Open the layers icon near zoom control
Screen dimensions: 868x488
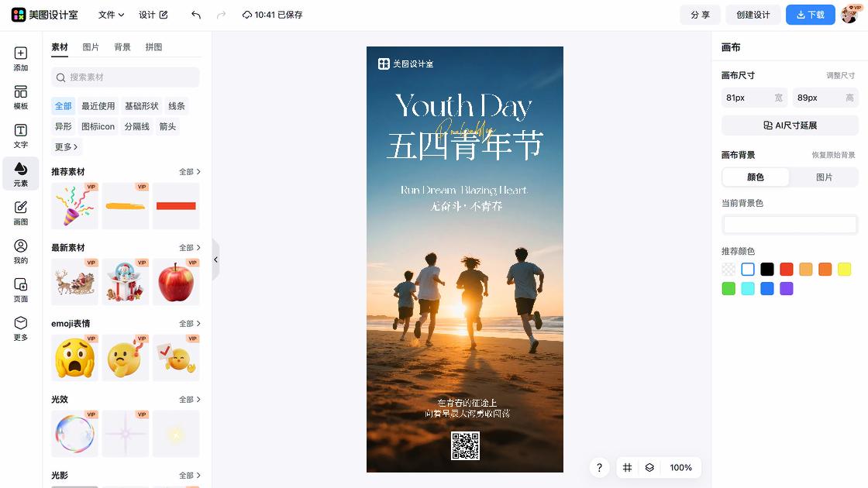pyautogui.click(x=649, y=468)
